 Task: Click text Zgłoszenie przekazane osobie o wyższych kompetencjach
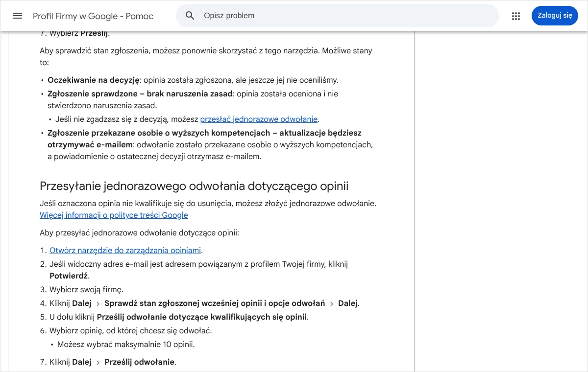tap(159, 133)
